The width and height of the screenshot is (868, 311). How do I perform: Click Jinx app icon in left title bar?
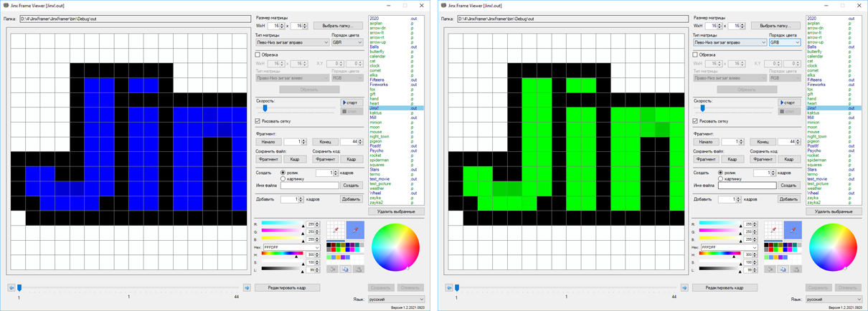pyautogui.click(x=6, y=5)
